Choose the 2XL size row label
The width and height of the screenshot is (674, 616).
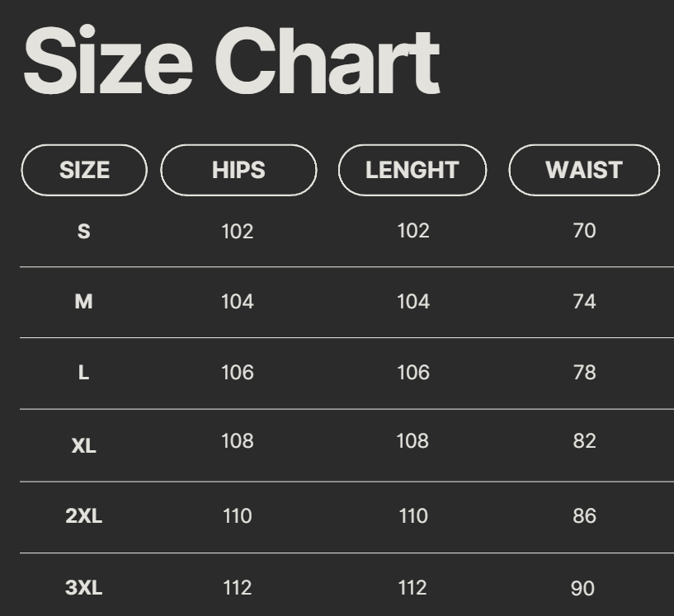(x=83, y=516)
